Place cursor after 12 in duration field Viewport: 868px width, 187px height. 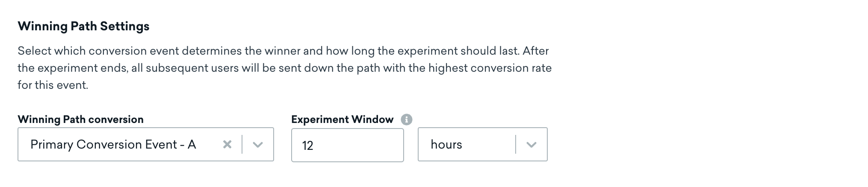pos(315,146)
